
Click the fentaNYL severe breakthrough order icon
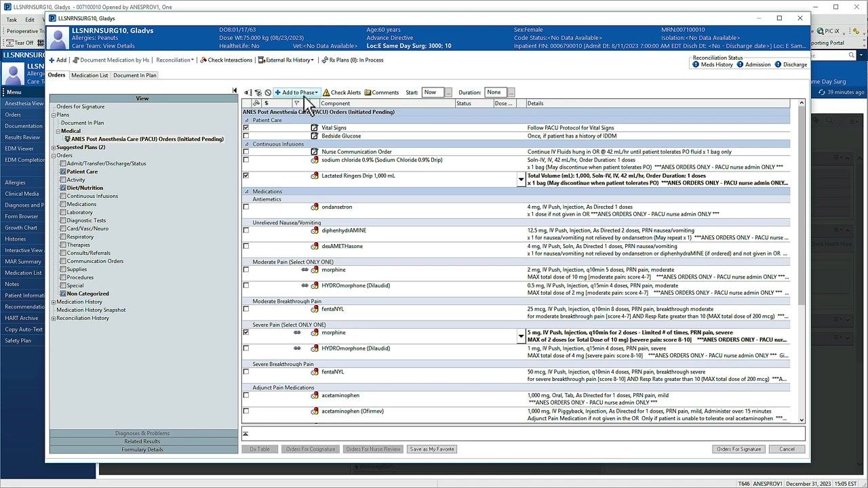pyautogui.click(x=315, y=372)
